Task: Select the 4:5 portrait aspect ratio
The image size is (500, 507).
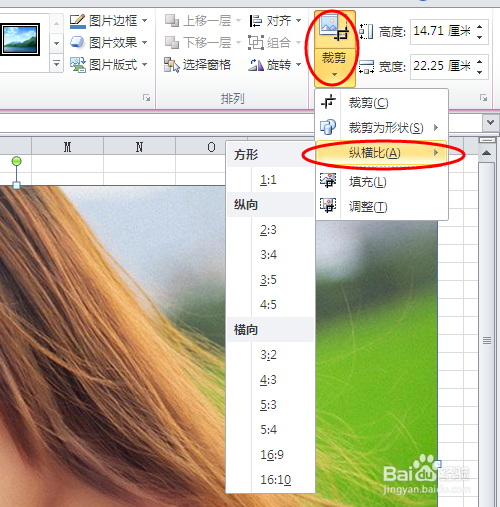Action: [270, 305]
